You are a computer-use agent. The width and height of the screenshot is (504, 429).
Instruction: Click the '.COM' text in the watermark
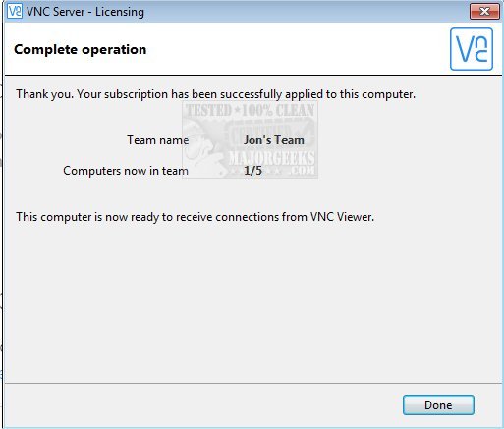303,170
